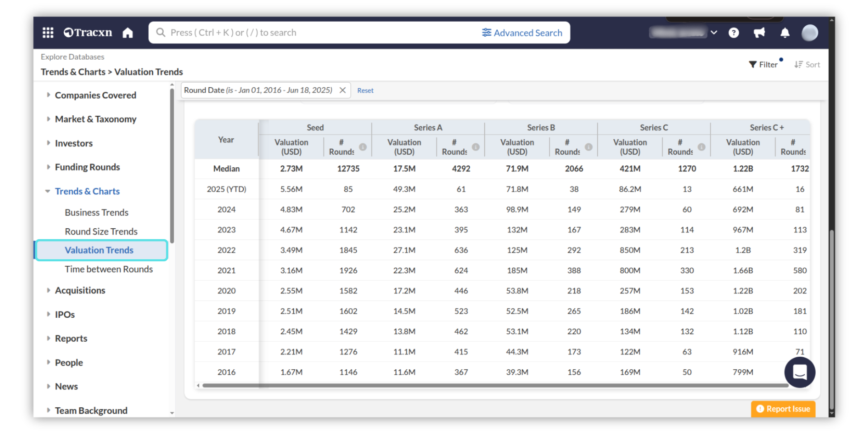
Task: Click the home icon in header
Action: (x=128, y=33)
